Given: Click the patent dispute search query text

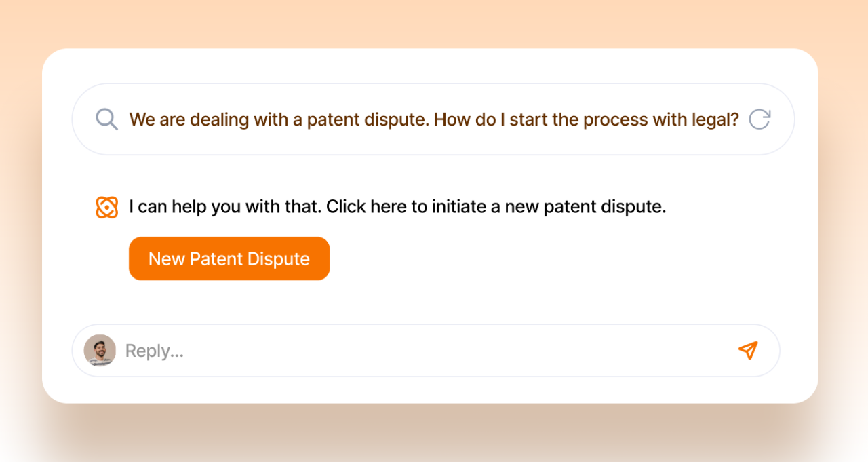Looking at the screenshot, I should pos(433,120).
